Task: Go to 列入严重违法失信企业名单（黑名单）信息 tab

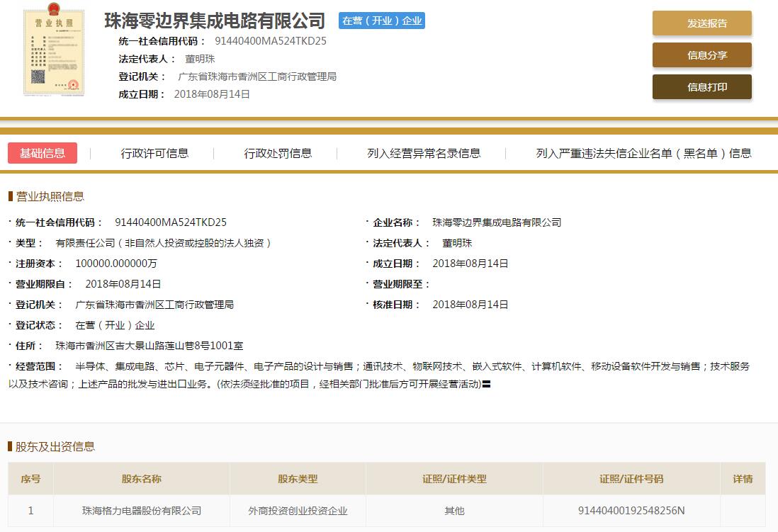Action: tap(643, 153)
